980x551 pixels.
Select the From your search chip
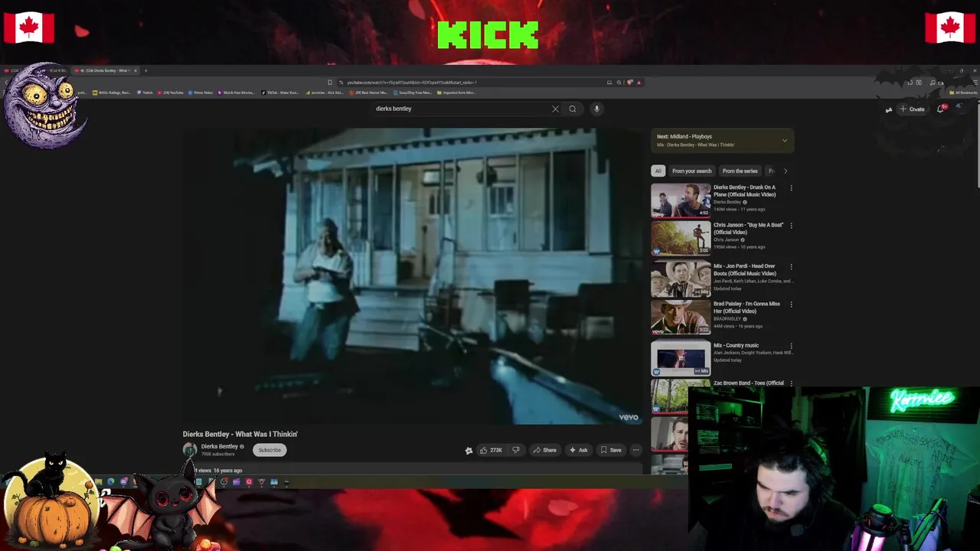(691, 171)
